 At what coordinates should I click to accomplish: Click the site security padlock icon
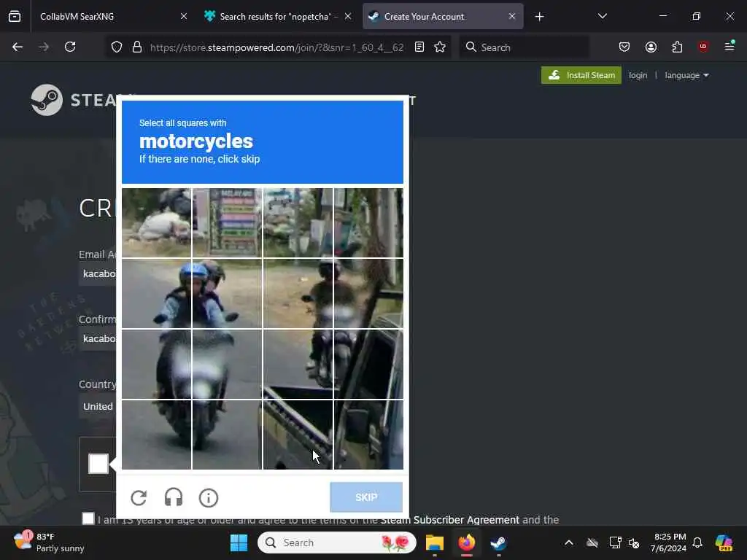click(136, 47)
